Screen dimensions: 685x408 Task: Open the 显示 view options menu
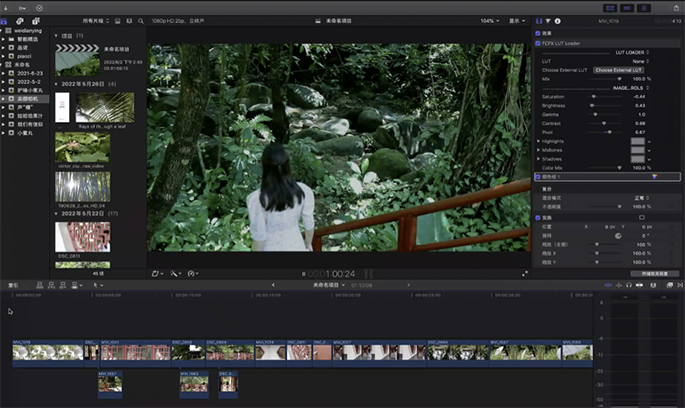click(517, 20)
